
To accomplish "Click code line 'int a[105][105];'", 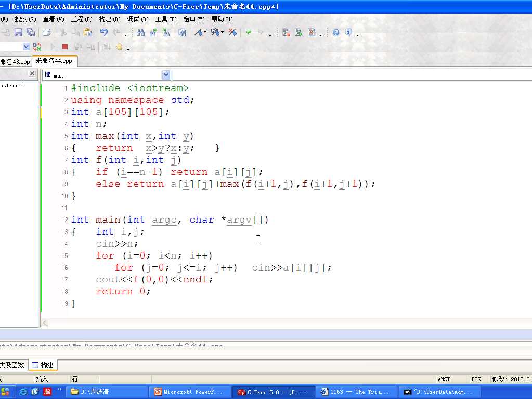I will coord(120,112).
